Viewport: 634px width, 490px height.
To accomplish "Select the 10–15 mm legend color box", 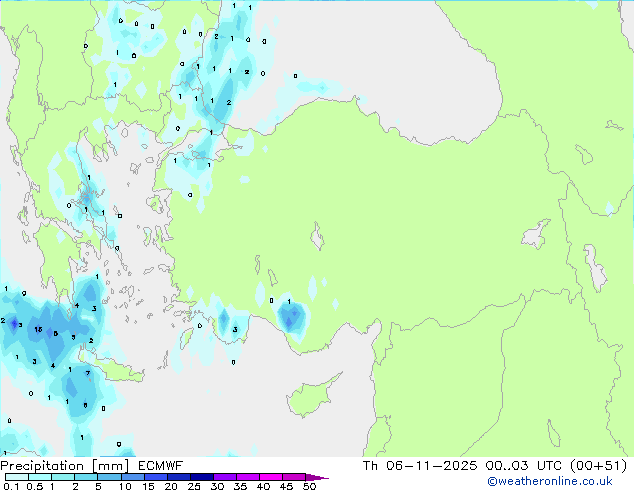I will click(132, 477).
